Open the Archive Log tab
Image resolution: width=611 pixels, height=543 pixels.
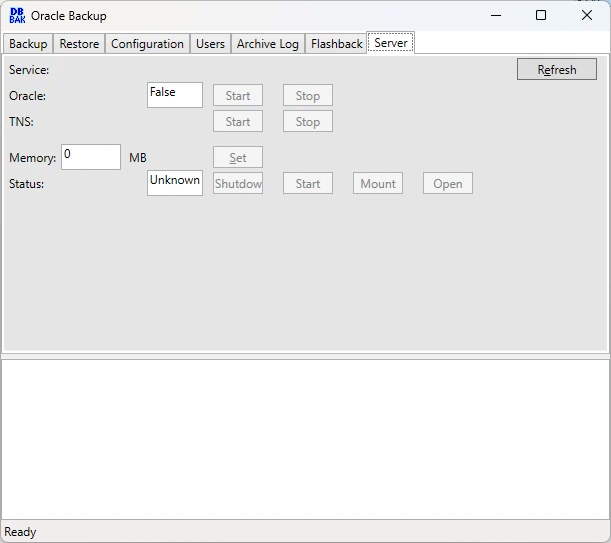(267, 44)
